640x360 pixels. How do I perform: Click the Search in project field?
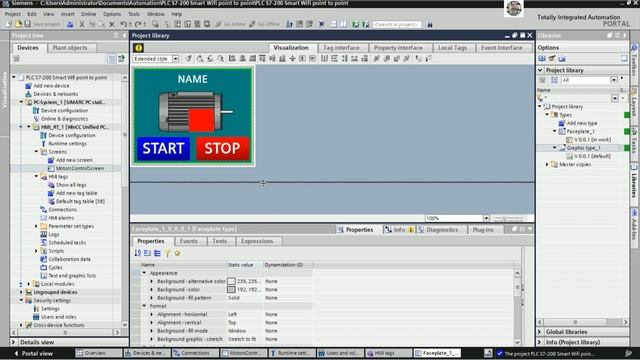[396, 24]
